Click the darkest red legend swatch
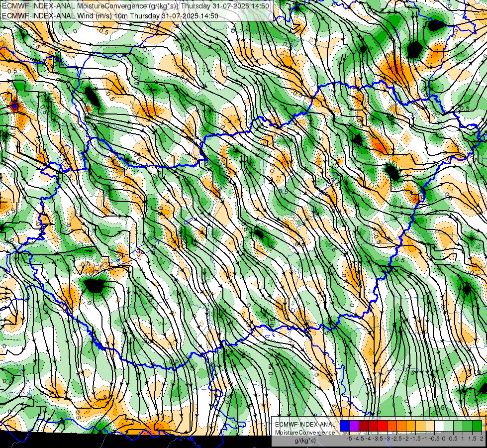 pyautogui.click(x=364, y=426)
